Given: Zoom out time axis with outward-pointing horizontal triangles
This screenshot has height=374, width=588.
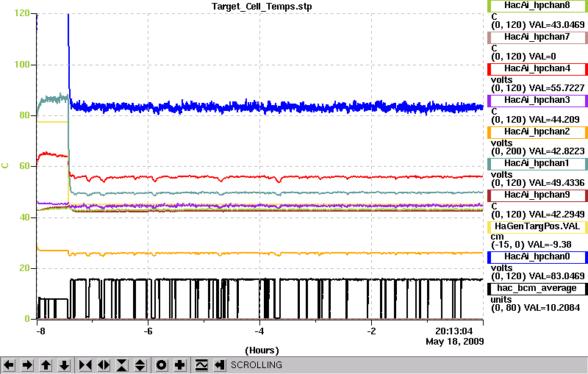Looking at the screenshot, I should pyautogui.click(x=104, y=364).
